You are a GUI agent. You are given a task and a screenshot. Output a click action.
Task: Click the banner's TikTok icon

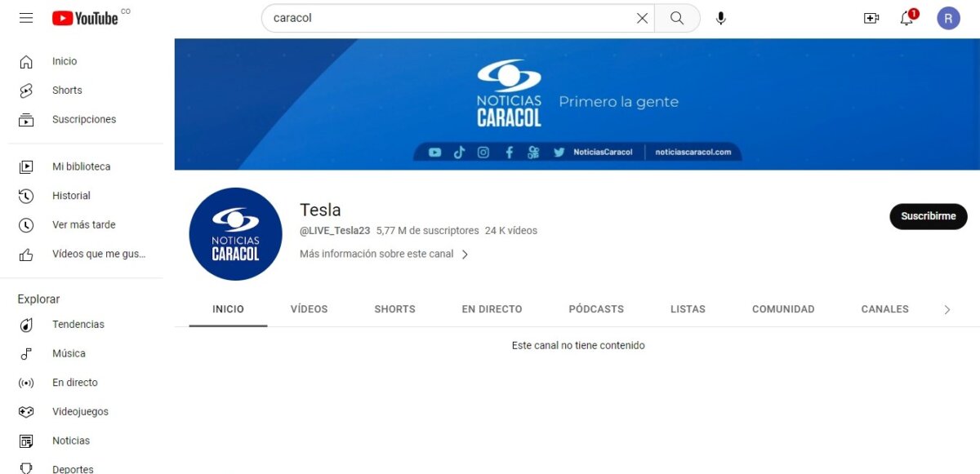point(459,153)
